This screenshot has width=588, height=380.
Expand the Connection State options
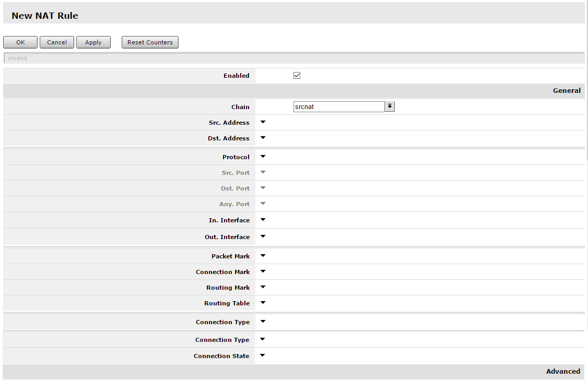coord(262,355)
